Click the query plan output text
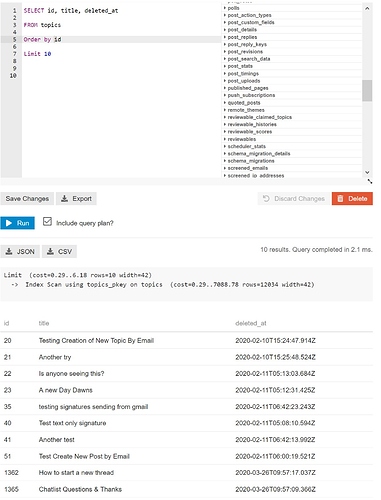Screen dimensions: 381x500 pyautogui.click(x=159, y=280)
